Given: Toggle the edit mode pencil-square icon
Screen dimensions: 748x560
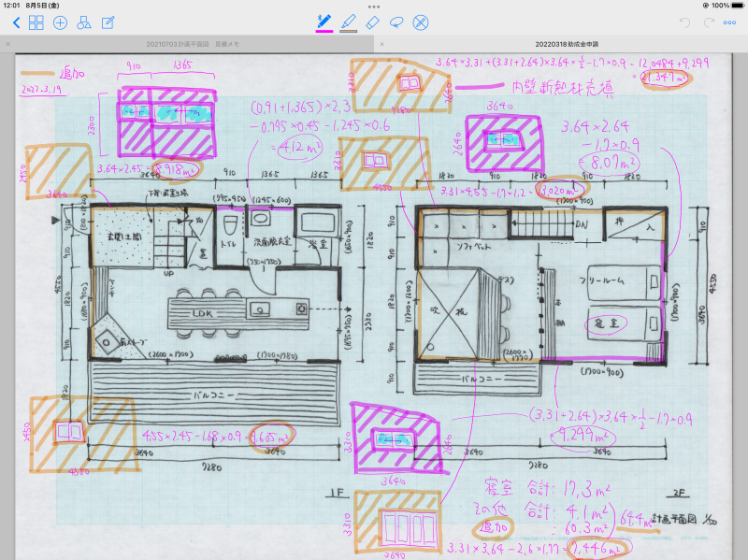Looking at the screenshot, I should click(108, 22).
